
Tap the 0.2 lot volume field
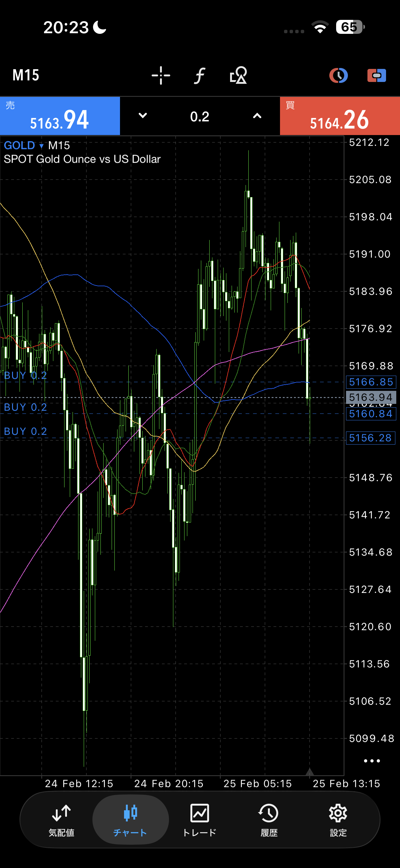click(200, 117)
